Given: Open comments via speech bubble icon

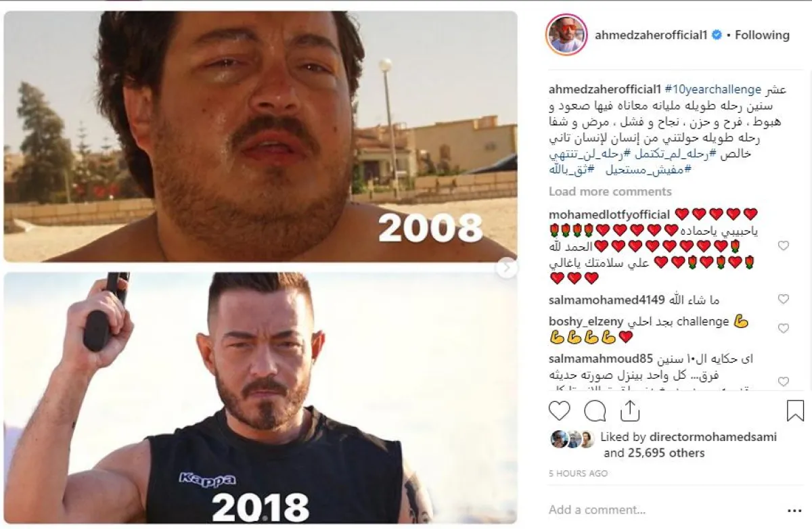Looking at the screenshot, I should [595, 411].
